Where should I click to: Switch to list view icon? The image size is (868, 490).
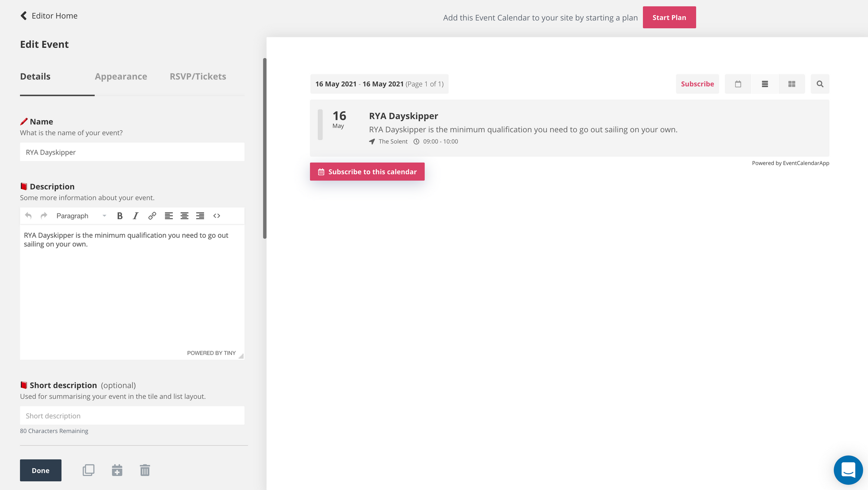point(765,84)
